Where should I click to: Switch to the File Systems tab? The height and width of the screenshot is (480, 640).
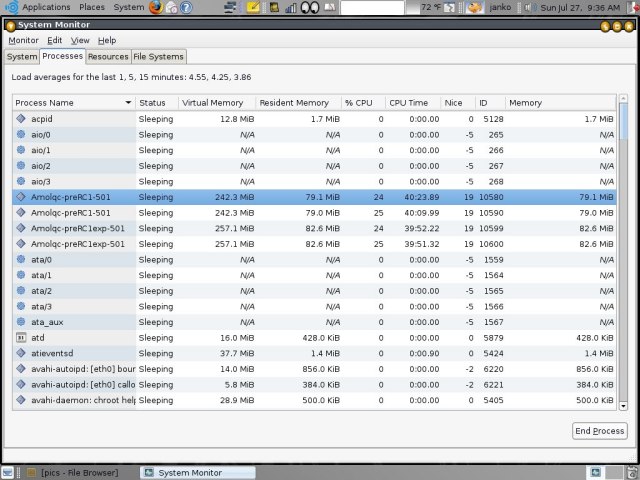[158, 57]
